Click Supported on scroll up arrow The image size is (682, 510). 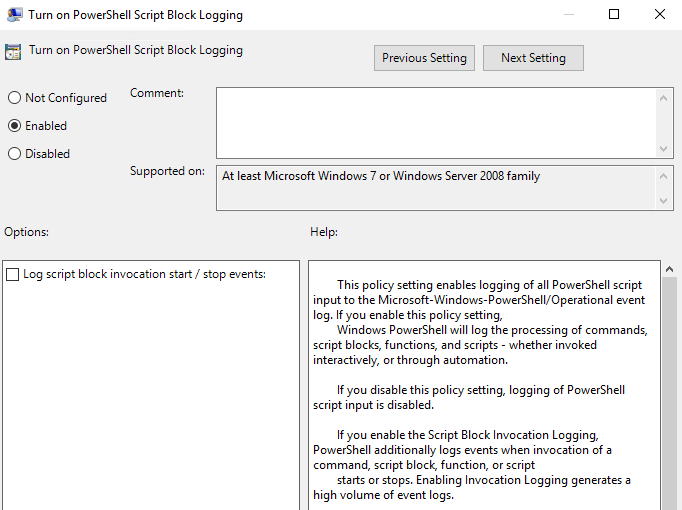point(664,176)
